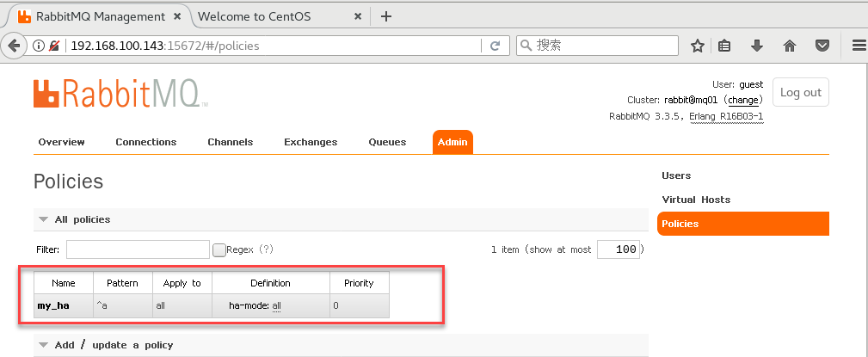Select Policies in the admin sidebar
The width and height of the screenshot is (868, 357).
click(743, 224)
